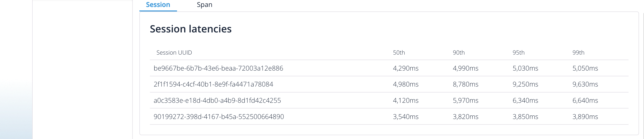Click the 5,970ms 90th latency value
644x139 pixels.
[x=466, y=101]
